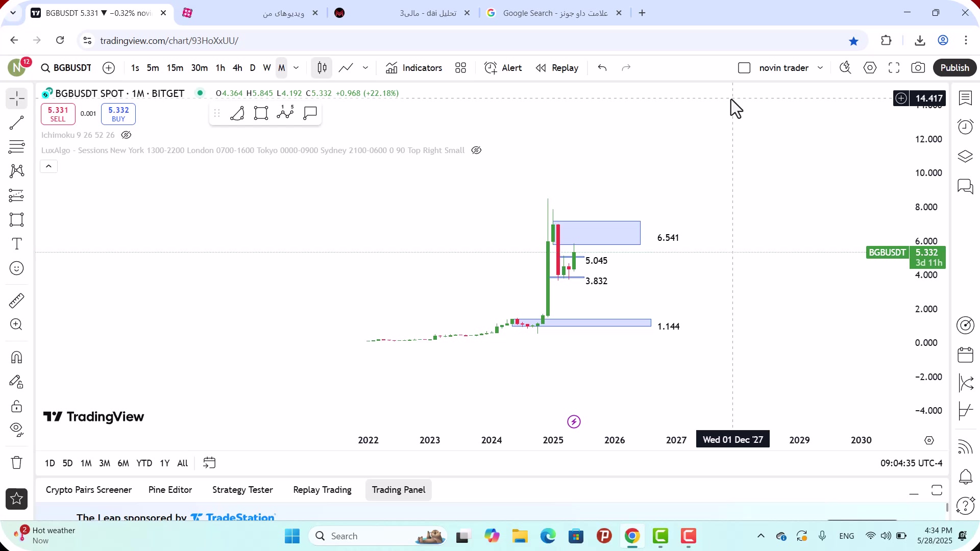Expand the timeframe dropdown arrow
Viewport: 980px width, 551px height.
[296, 68]
